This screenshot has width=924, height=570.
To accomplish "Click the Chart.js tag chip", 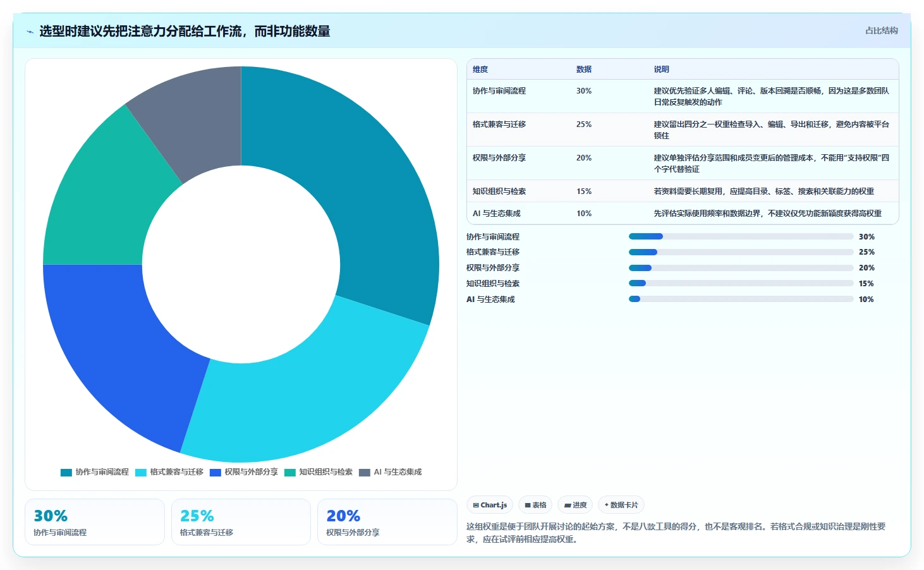I will click(x=490, y=505).
